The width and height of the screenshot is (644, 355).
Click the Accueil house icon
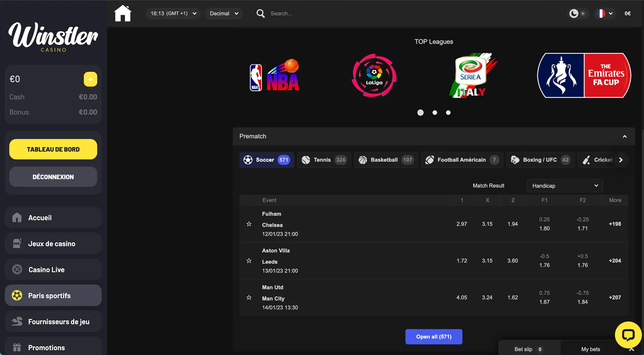pyautogui.click(x=17, y=218)
